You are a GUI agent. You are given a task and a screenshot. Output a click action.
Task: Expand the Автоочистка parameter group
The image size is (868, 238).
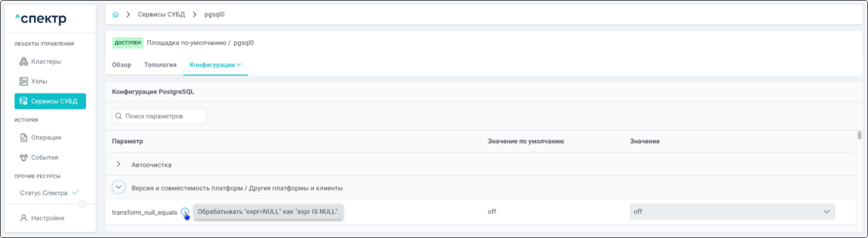pos(119,164)
